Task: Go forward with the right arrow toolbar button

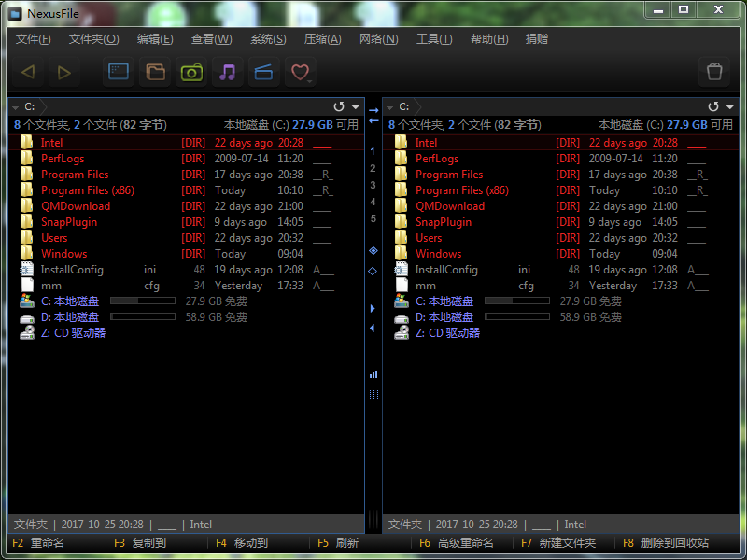Action: (x=63, y=73)
